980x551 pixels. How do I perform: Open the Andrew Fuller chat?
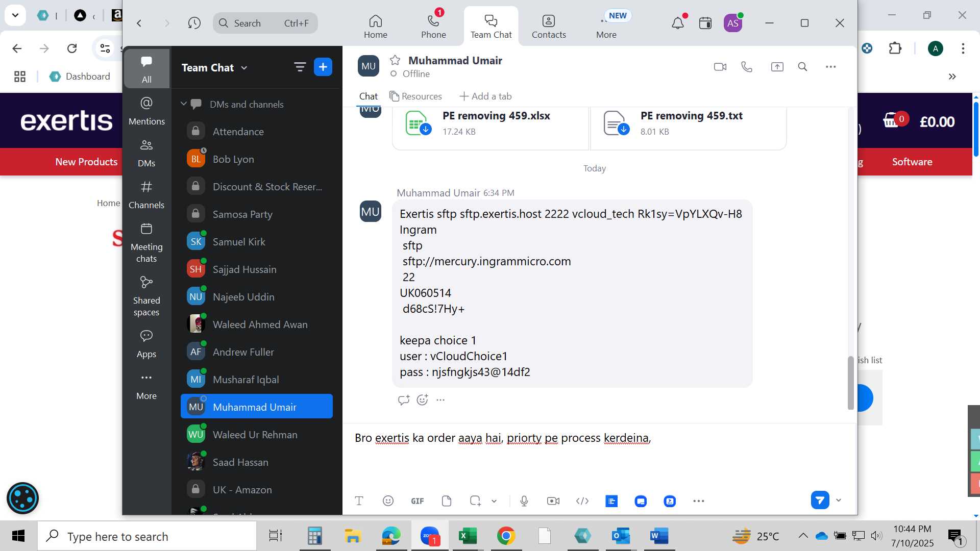257,352
